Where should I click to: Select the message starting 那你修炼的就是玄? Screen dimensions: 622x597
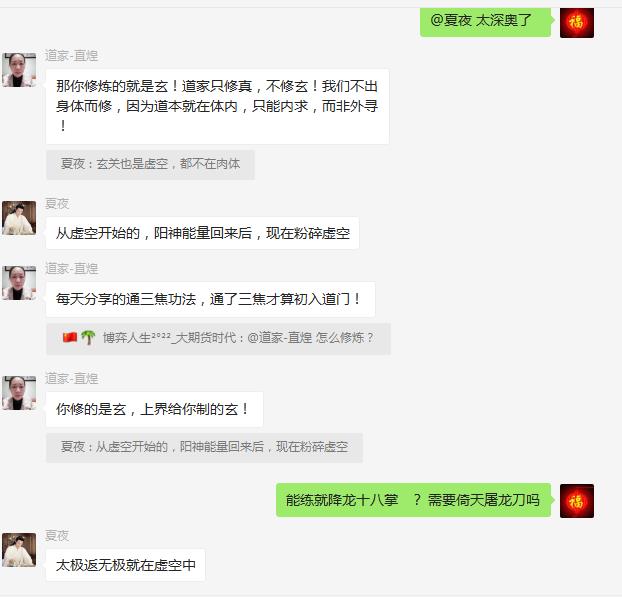pos(217,106)
